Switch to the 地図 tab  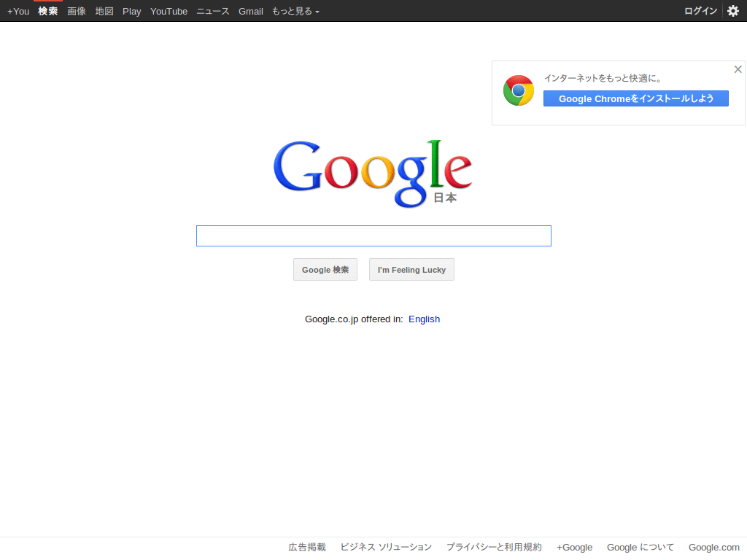tap(104, 11)
